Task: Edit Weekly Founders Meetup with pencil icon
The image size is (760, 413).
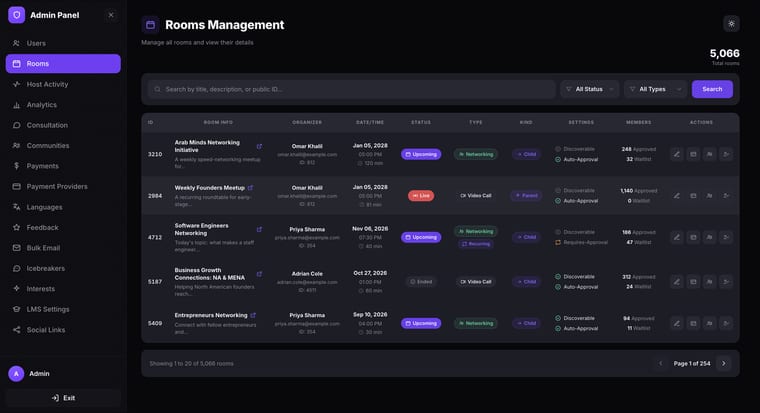Action: (x=677, y=196)
